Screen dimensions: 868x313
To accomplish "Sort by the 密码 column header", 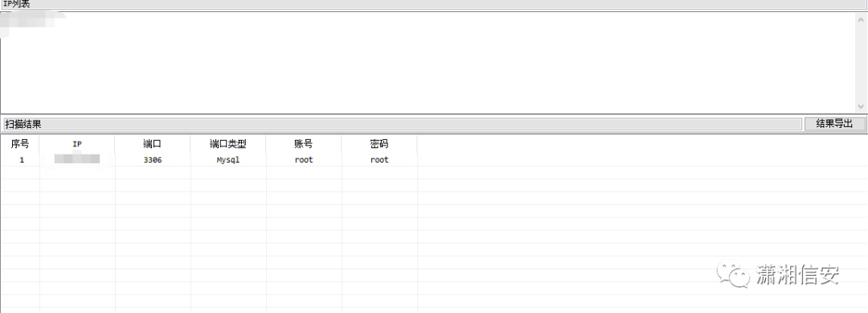I will tap(379, 144).
